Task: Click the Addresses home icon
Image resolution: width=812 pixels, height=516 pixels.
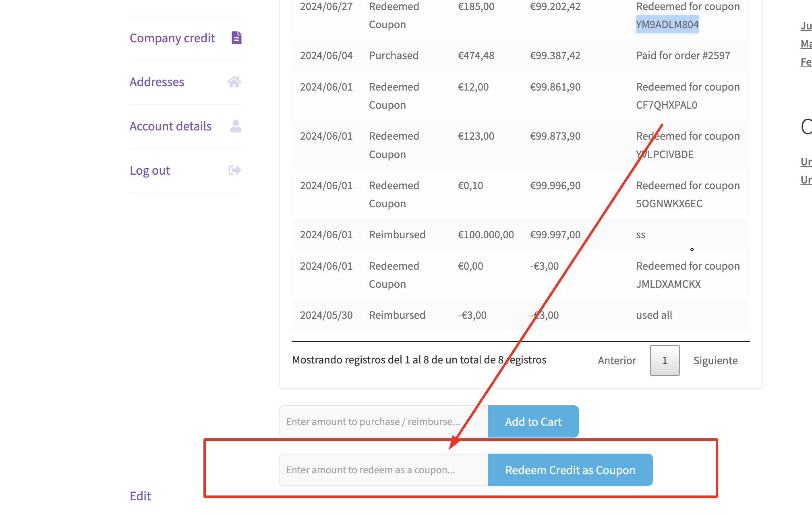Action: pyautogui.click(x=234, y=82)
